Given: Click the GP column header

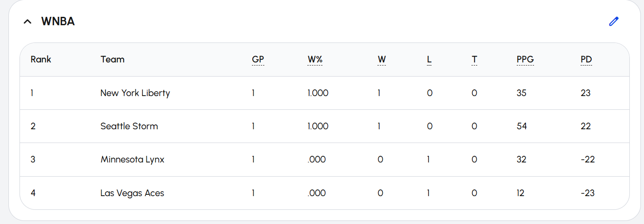Looking at the screenshot, I should 258,59.
